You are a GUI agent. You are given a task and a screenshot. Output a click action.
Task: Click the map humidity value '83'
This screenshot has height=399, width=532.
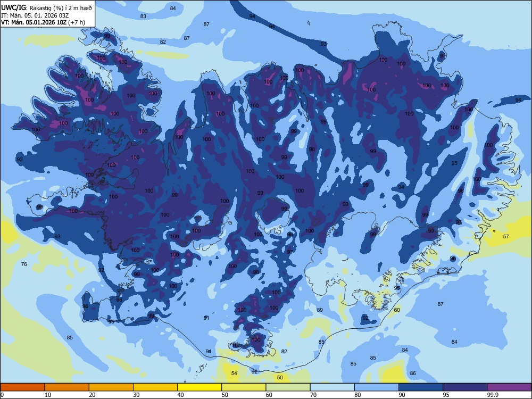(x=143, y=16)
